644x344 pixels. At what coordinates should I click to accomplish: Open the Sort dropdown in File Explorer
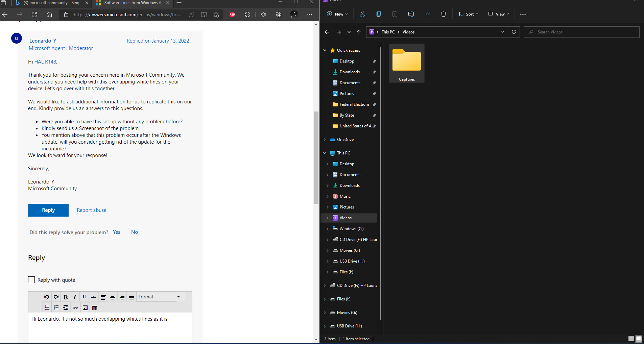tap(468, 14)
